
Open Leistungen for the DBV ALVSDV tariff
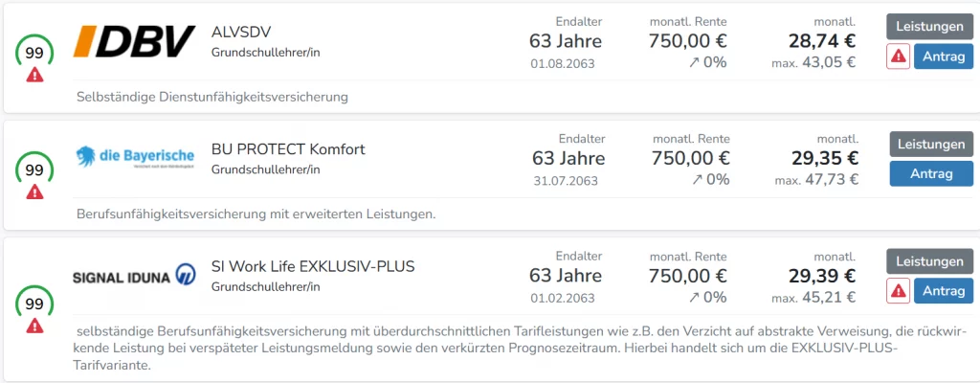click(x=931, y=27)
